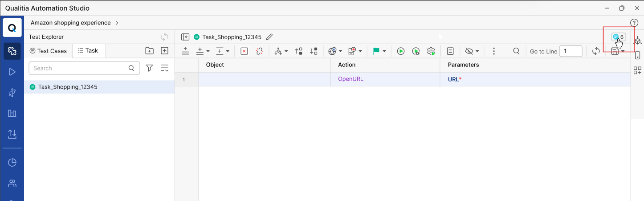Screen dimensions: 644x201
Task: Select the Task tab
Action: tap(88, 51)
